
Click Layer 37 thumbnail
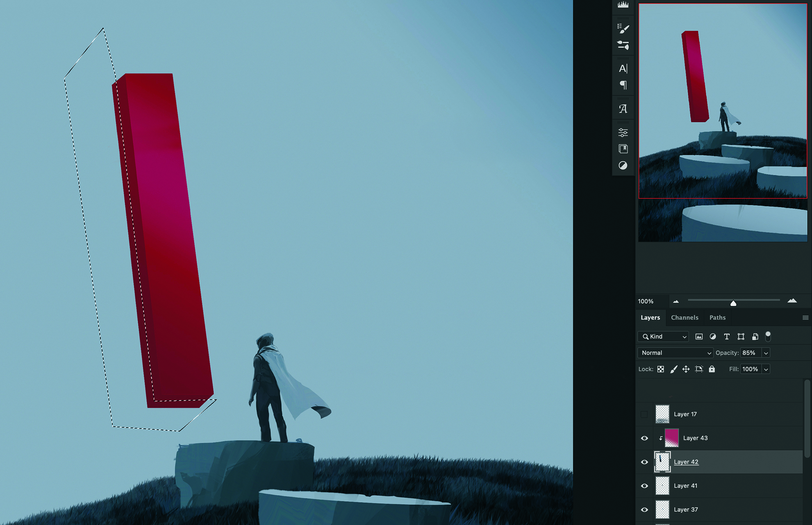662,509
